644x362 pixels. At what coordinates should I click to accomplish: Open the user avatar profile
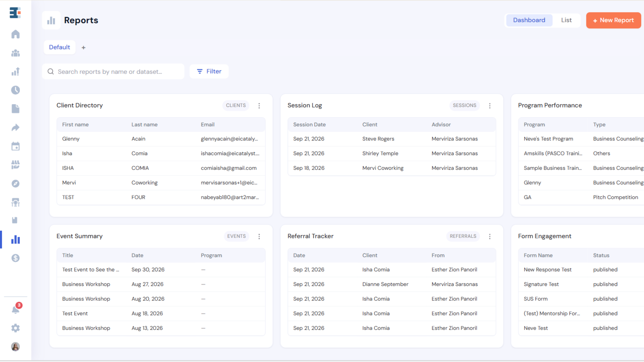click(15, 347)
